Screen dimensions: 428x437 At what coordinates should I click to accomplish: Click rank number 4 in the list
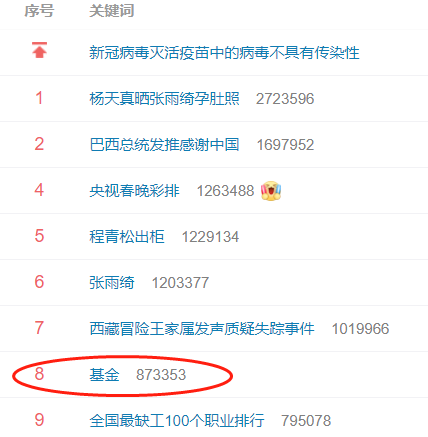click(x=39, y=190)
